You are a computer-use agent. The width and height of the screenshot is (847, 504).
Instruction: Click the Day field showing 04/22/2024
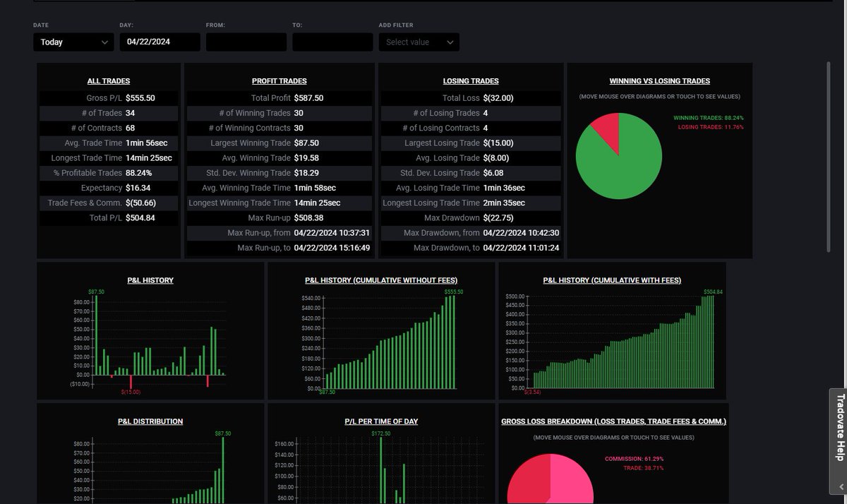click(x=160, y=42)
